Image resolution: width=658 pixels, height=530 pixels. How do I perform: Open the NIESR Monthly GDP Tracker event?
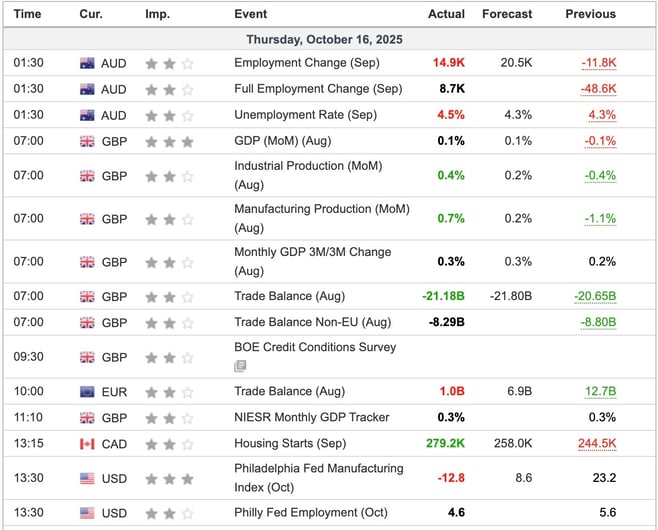[x=311, y=417]
